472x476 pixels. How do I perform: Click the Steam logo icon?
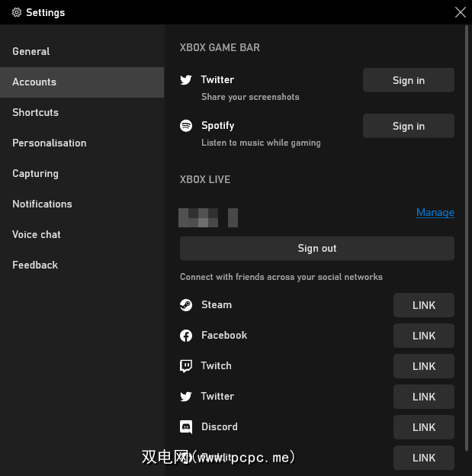186,305
